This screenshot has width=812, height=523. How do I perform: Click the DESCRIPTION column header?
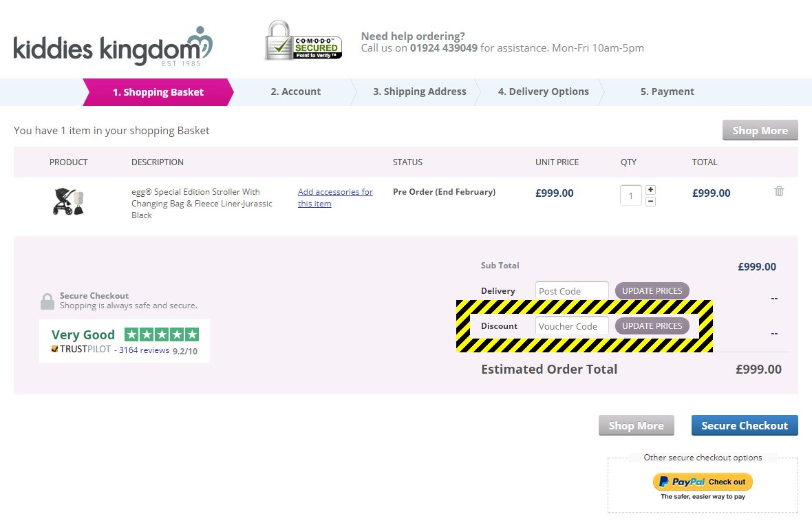[158, 162]
